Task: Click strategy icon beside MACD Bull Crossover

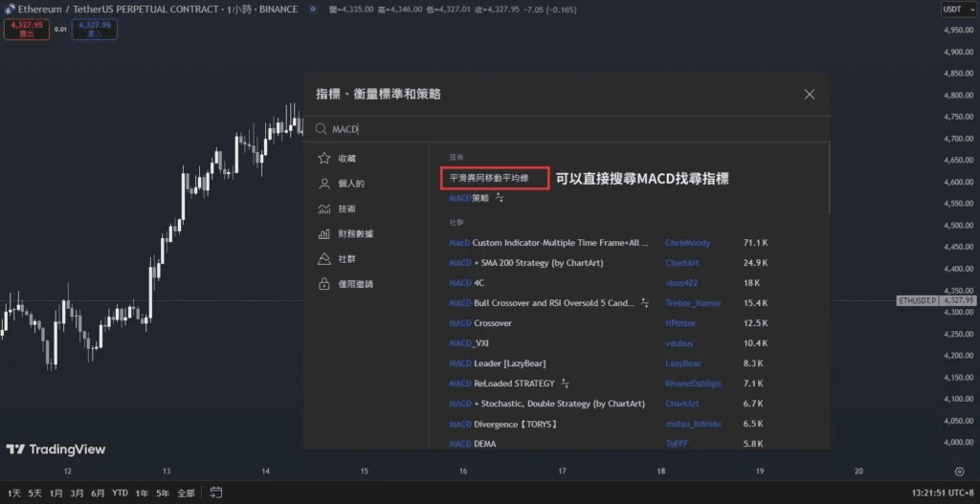Action: click(x=644, y=302)
